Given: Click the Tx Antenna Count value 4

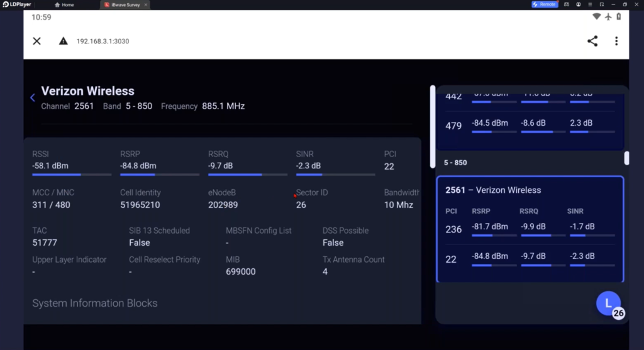Looking at the screenshot, I should pos(325,271).
